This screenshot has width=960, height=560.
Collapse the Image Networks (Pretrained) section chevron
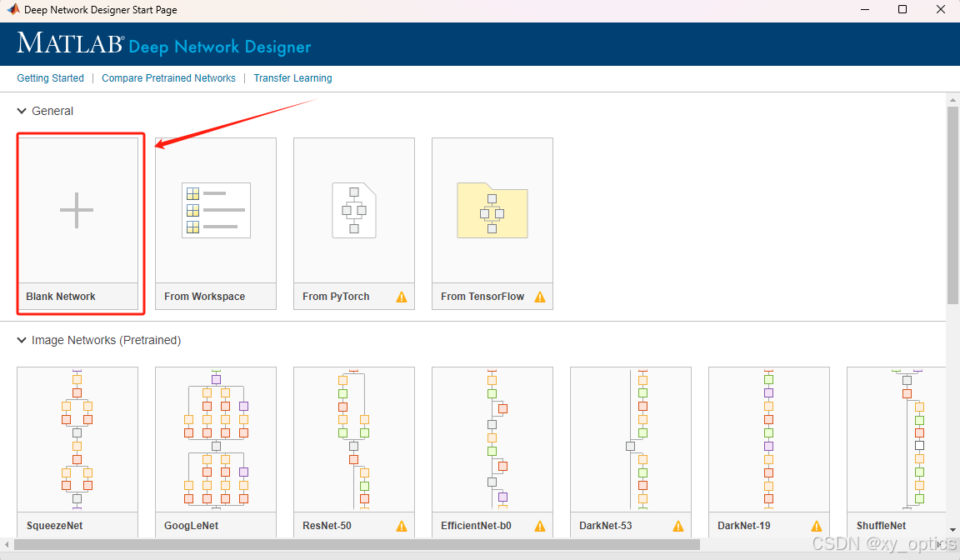tap(22, 340)
